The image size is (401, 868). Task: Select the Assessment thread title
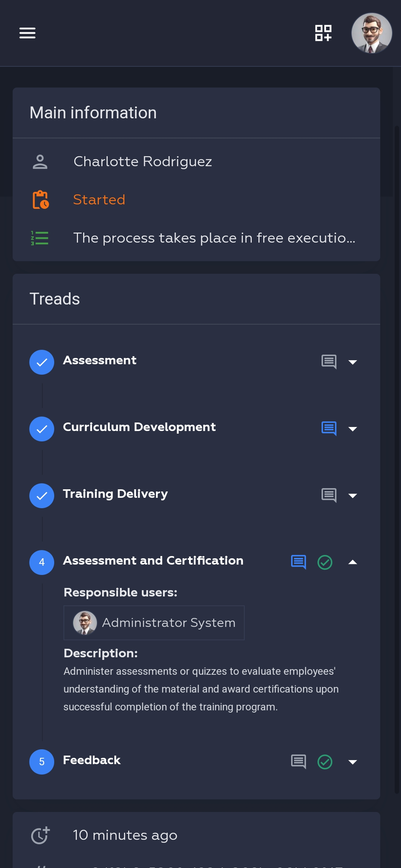click(x=100, y=360)
